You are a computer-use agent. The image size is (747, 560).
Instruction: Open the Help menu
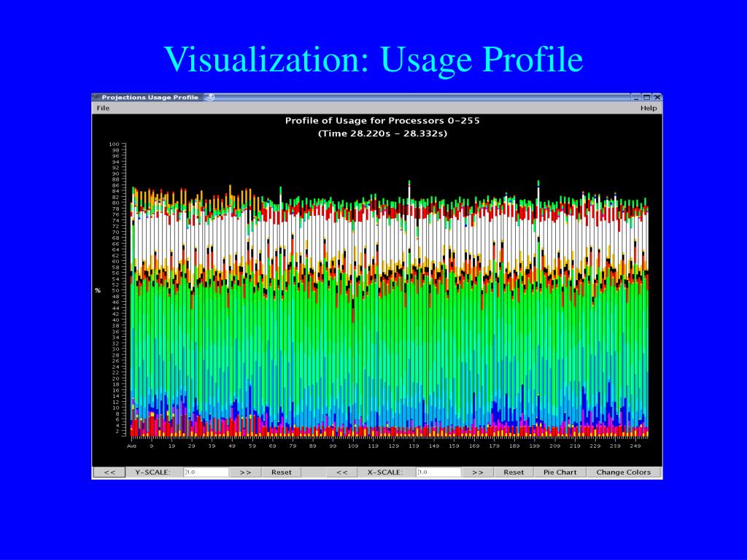click(x=649, y=108)
